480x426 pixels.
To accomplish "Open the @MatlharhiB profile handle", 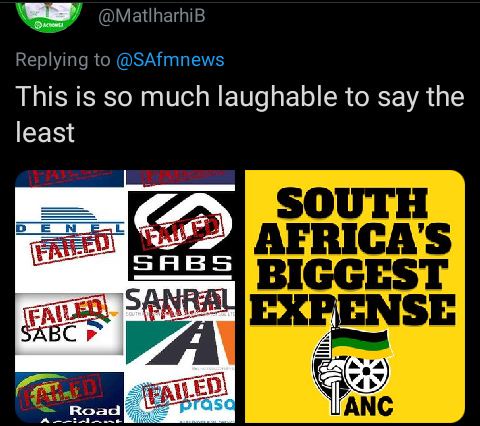I will pyautogui.click(x=152, y=16).
